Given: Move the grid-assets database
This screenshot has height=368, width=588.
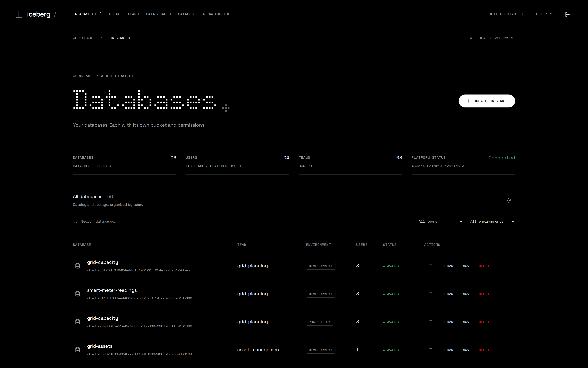Looking at the screenshot, I should [x=467, y=350].
